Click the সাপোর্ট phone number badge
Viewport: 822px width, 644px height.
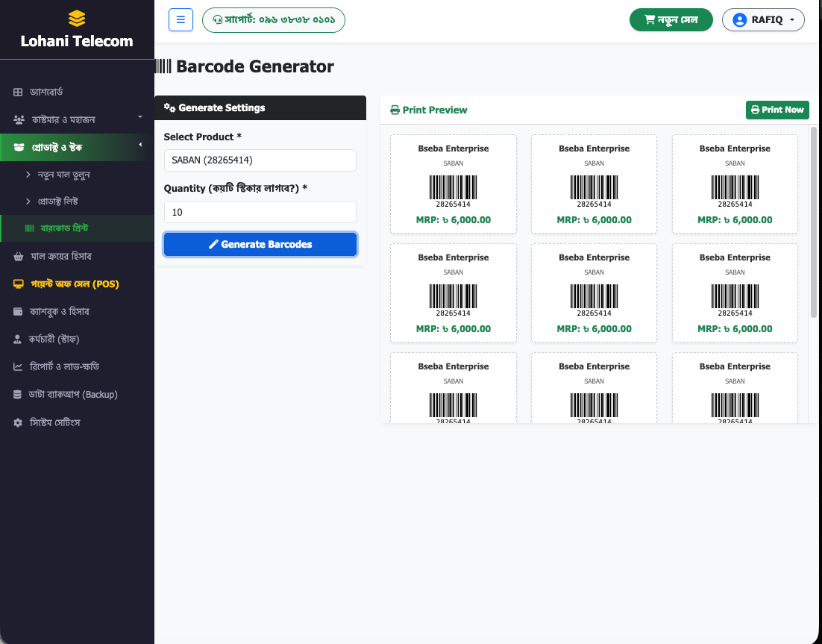[274, 20]
